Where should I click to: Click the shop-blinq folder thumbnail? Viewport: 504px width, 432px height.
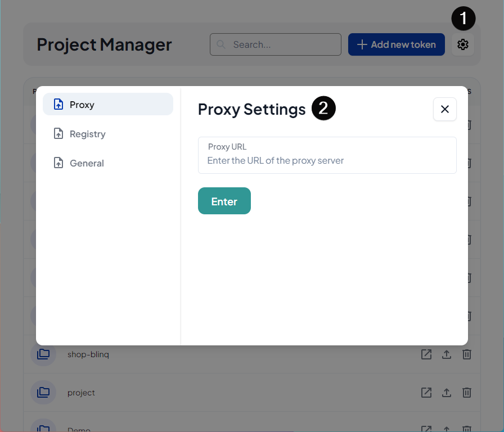(43, 354)
